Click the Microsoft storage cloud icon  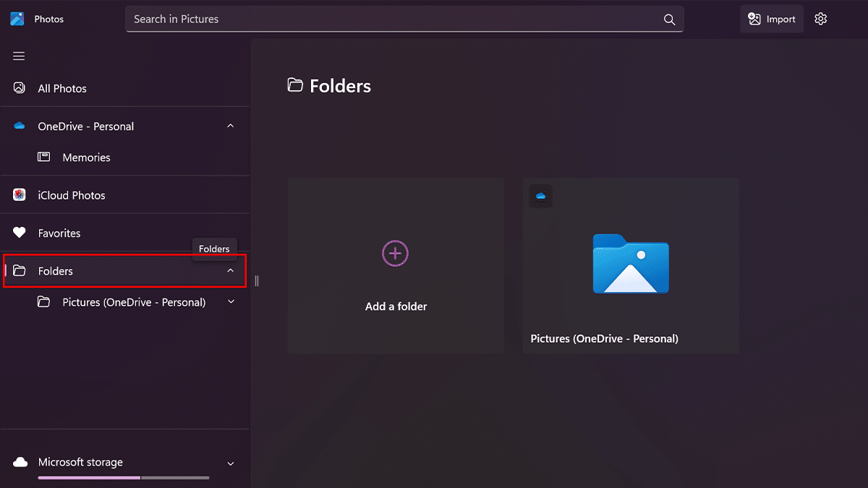[x=20, y=462]
